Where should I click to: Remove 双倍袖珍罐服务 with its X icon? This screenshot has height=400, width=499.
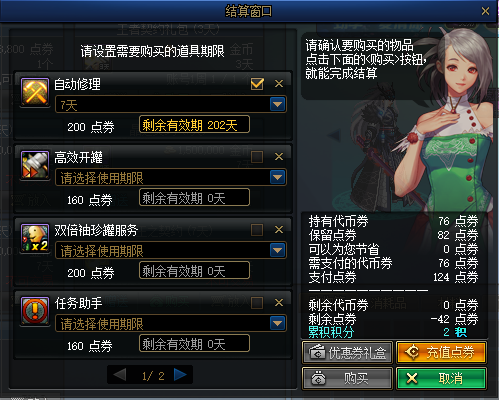coord(279,229)
